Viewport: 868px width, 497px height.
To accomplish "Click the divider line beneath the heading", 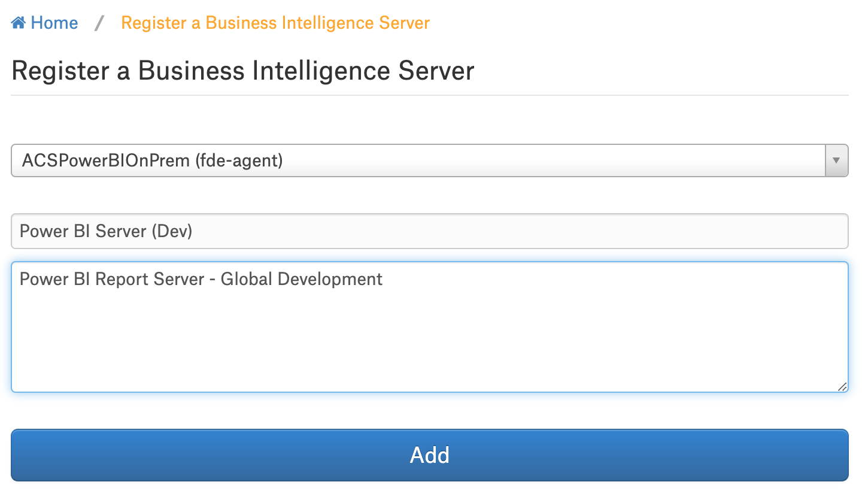I will click(x=430, y=95).
